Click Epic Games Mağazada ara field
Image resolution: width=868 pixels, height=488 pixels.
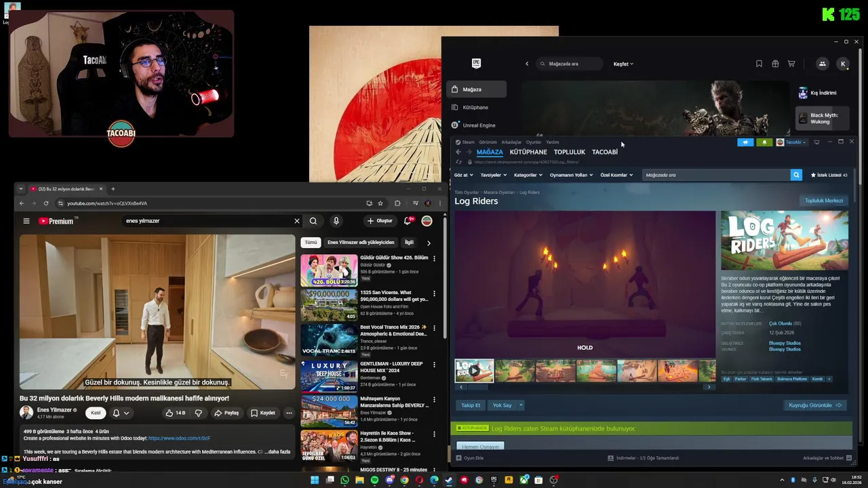coord(569,64)
